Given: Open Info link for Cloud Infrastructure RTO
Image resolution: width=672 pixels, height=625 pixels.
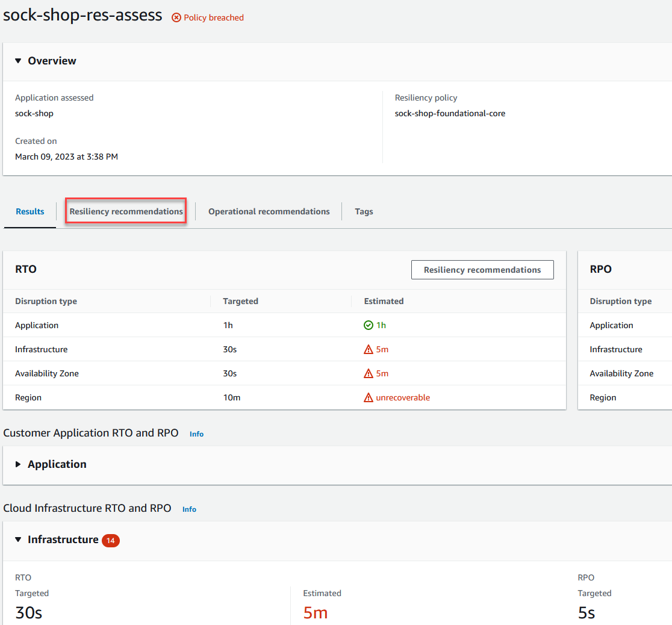Looking at the screenshot, I should click(x=190, y=509).
